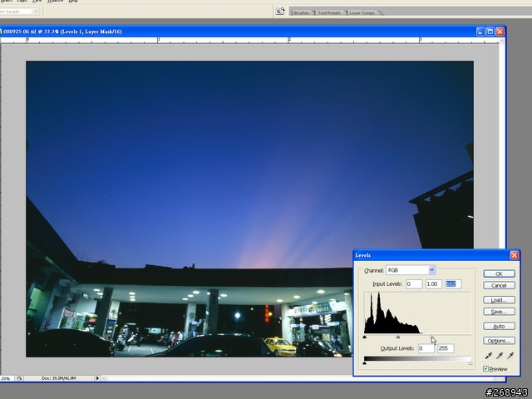
Task: Click the status bar icon next to zoom field
Action: 19,378
